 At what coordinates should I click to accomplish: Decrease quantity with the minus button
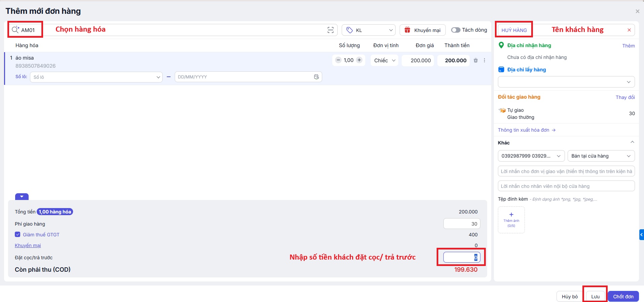click(x=338, y=60)
